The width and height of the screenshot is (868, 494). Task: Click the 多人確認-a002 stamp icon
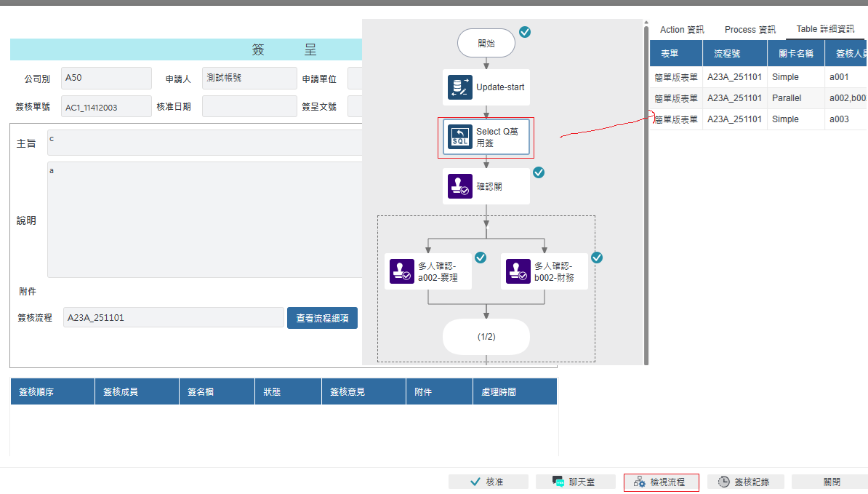[402, 271]
